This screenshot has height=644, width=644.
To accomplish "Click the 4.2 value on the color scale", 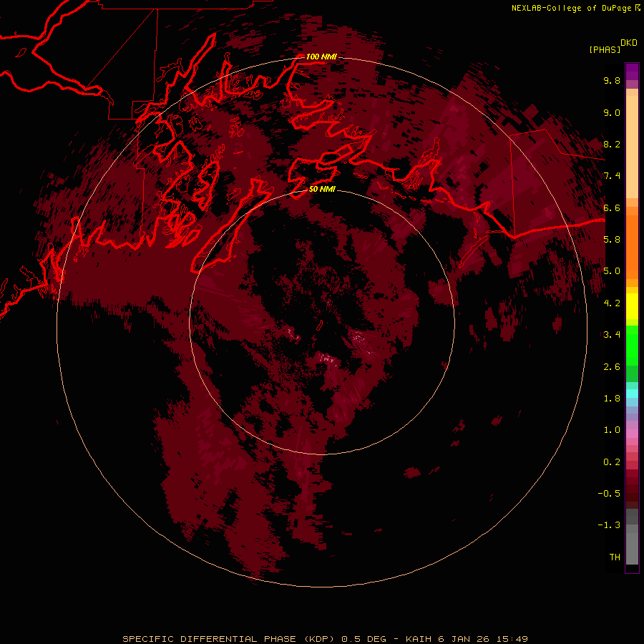I will (x=612, y=303).
